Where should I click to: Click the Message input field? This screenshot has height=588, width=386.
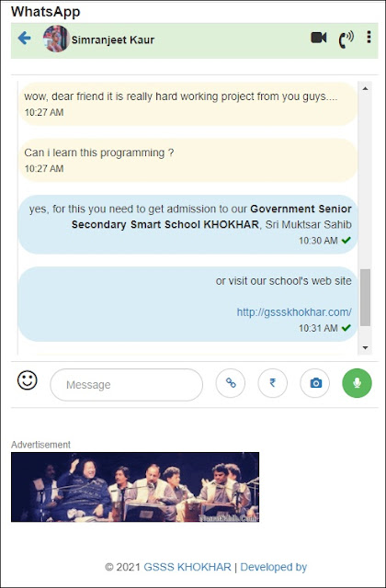click(127, 385)
